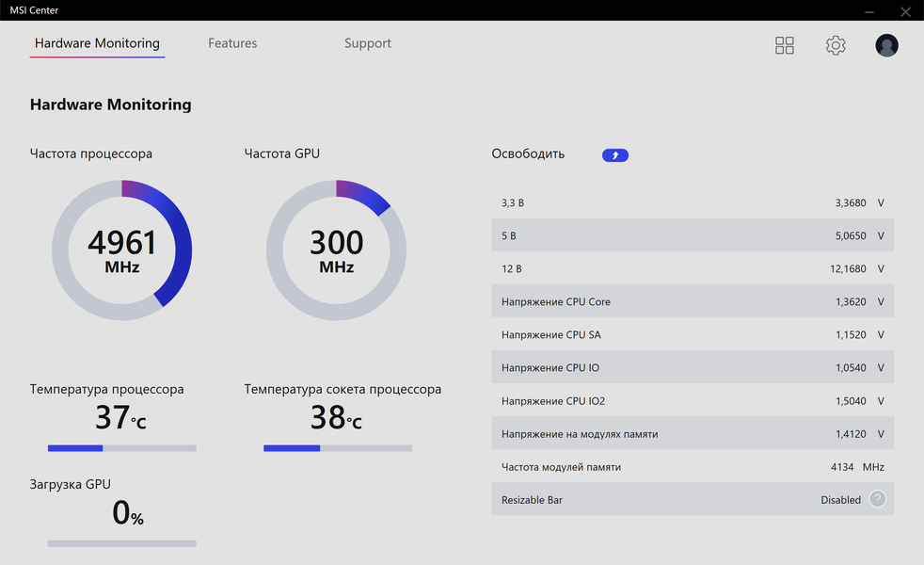Open the apps grid view icon

click(x=784, y=45)
